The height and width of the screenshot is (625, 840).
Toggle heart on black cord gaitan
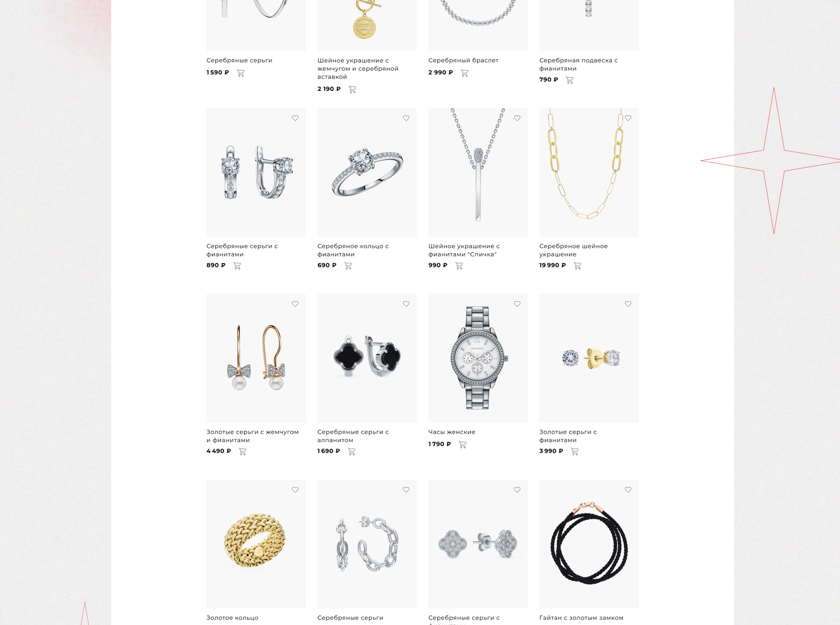628,490
